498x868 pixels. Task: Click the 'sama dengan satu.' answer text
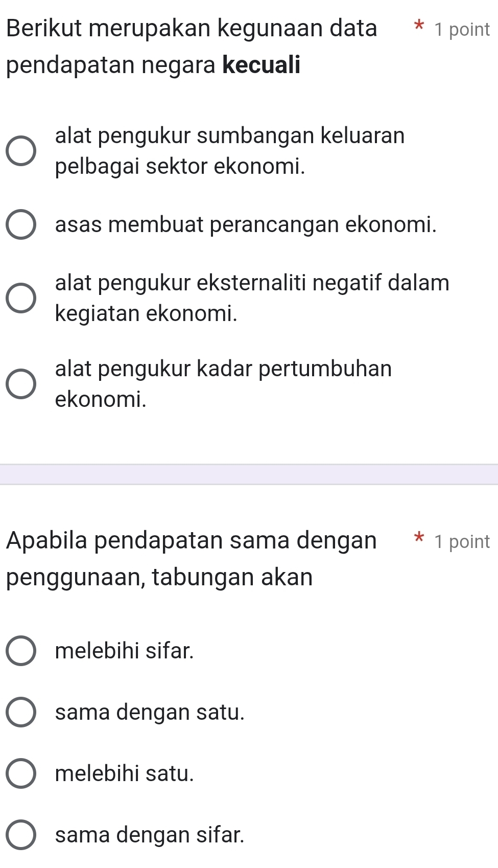[x=150, y=712]
